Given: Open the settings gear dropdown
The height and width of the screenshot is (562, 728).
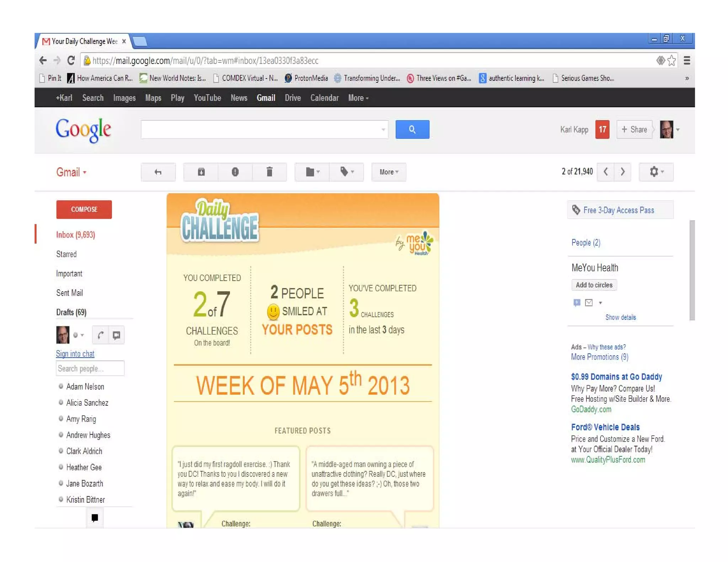Looking at the screenshot, I should [656, 172].
